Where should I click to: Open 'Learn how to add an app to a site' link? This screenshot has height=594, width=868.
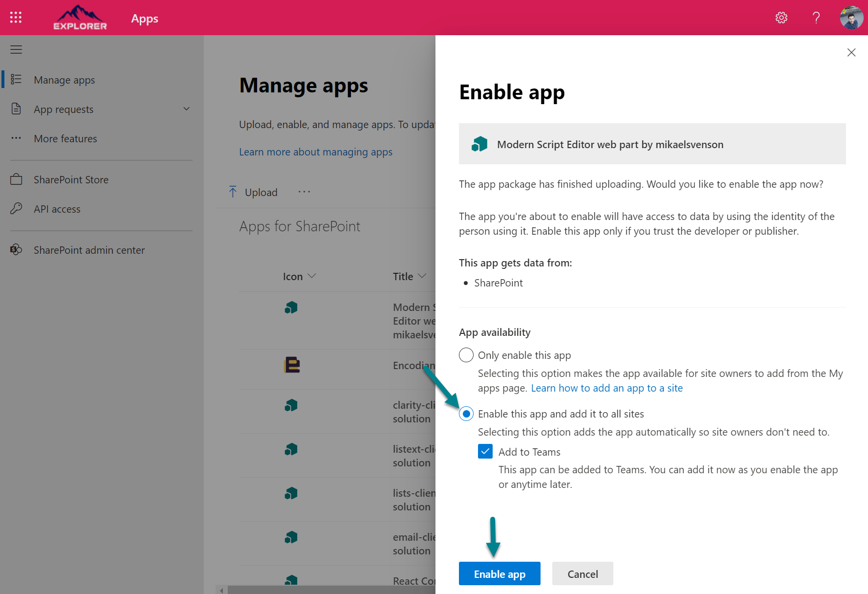607,388
